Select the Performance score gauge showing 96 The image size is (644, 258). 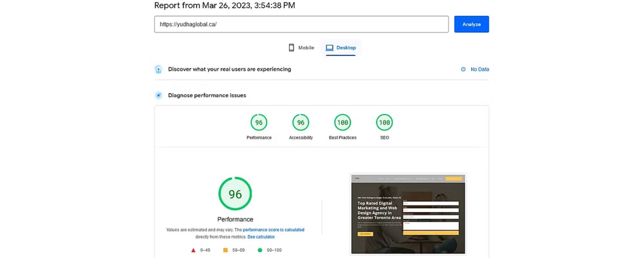tap(259, 122)
